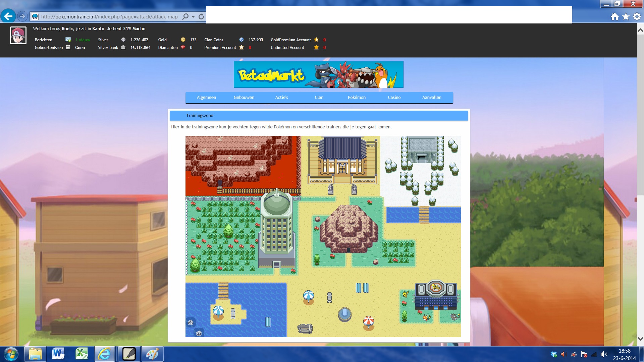Click the Diamanten red gem icon
Viewport: 644px width, 362px height.
[x=183, y=47]
